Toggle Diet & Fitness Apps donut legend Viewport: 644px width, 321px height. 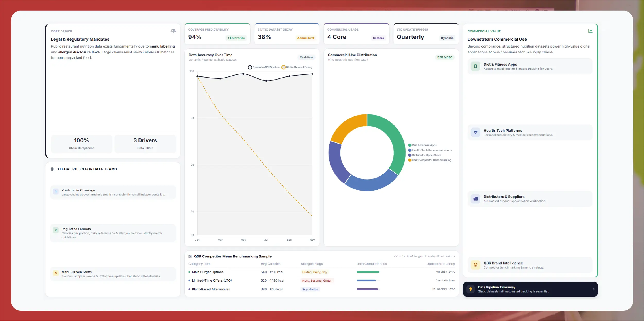pyautogui.click(x=422, y=145)
